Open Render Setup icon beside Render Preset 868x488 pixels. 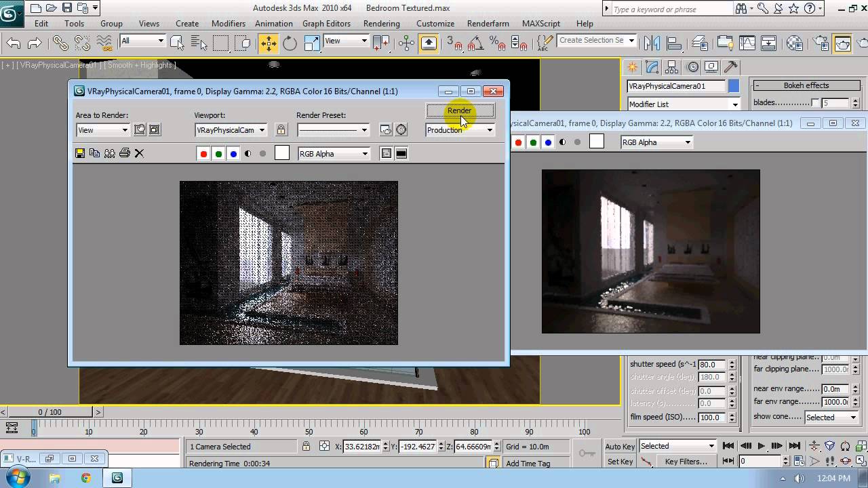click(x=386, y=129)
